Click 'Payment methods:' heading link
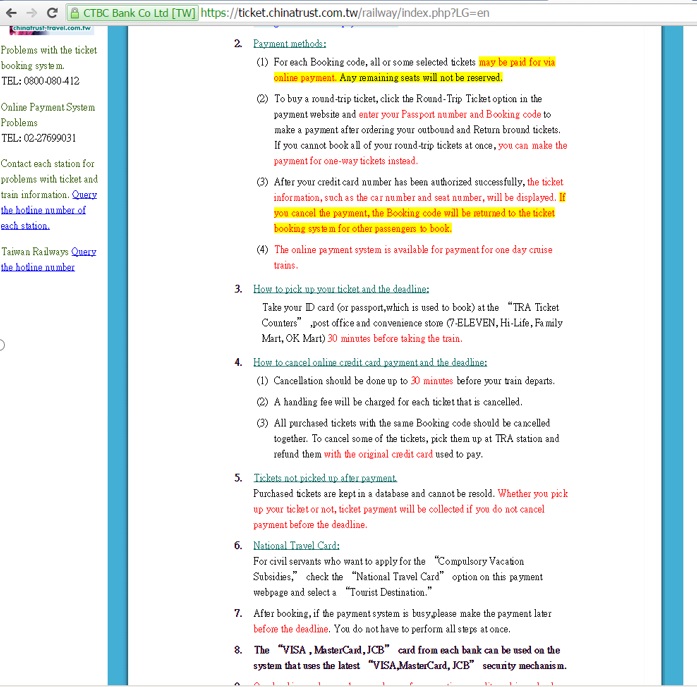The width and height of the screenshot is (697, 687). 289,44
